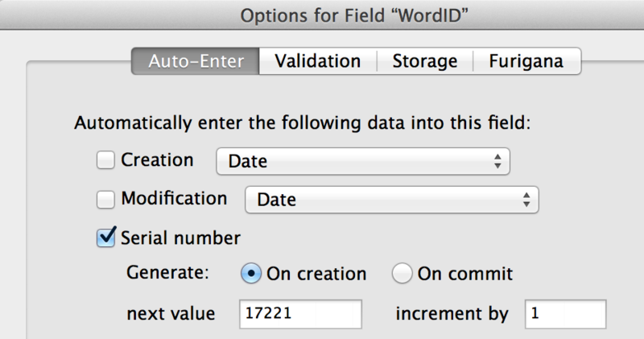
Task: Click the Creation dropdown's up-down arrows
Action: click(x=498, y=161)
